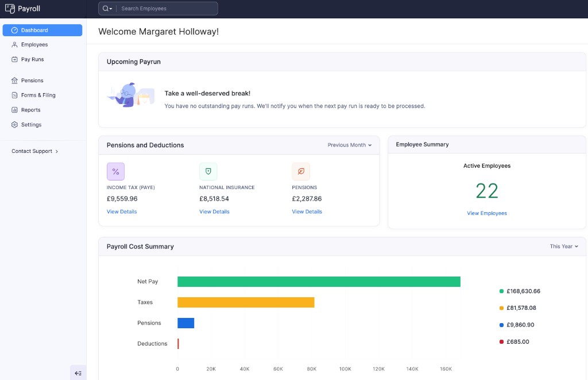588x380 pixels.
Task: Click the Pay Runs icon
Action: point(14,59)
